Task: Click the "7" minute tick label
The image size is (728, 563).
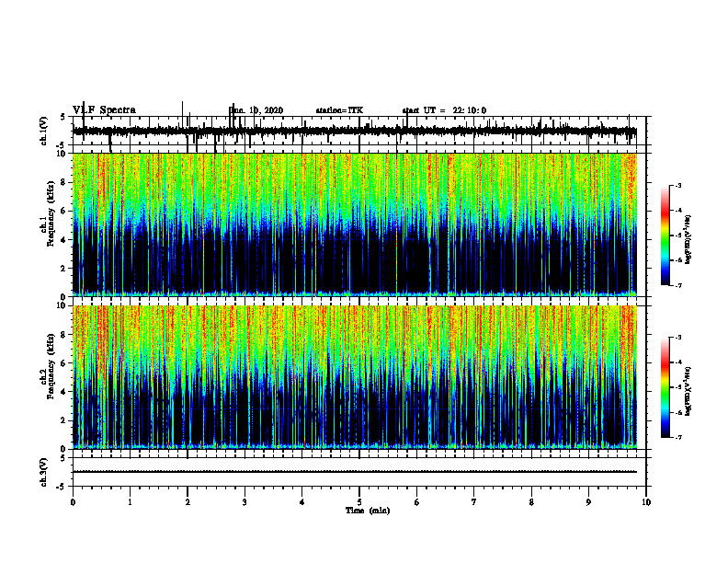Action: [474, 502]
